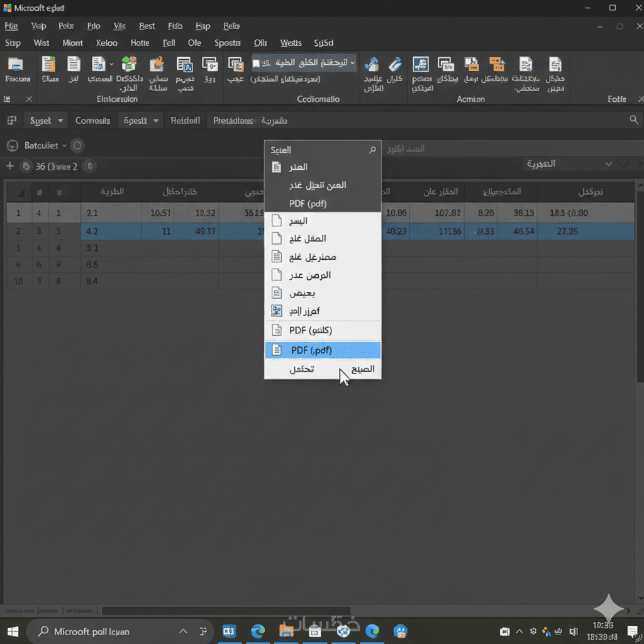Click the notification icon in system tray
The image size is (644, 644).
[x=633, y=631]
